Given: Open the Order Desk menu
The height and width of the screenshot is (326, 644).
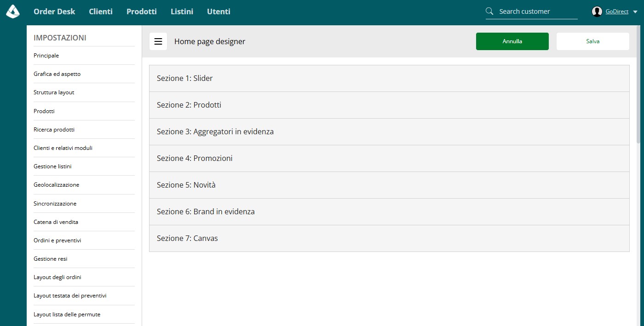Looking at the screenshot, I should point(54,11).
